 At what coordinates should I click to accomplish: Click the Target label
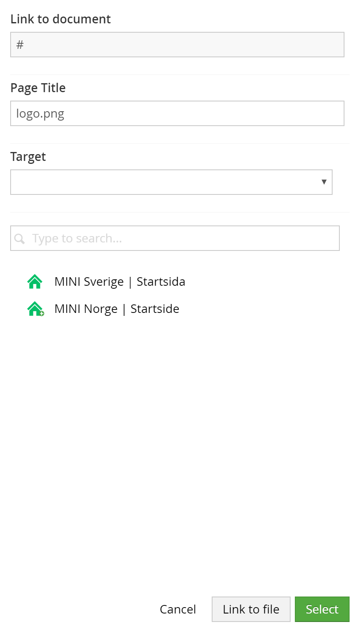[x=28, y=157]
